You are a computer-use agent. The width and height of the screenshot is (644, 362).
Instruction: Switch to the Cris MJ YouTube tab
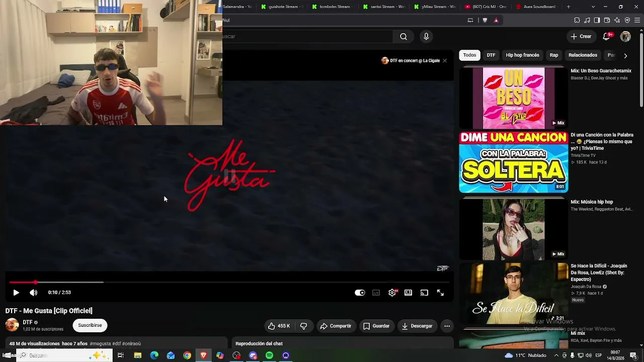[x=486, y=7]
